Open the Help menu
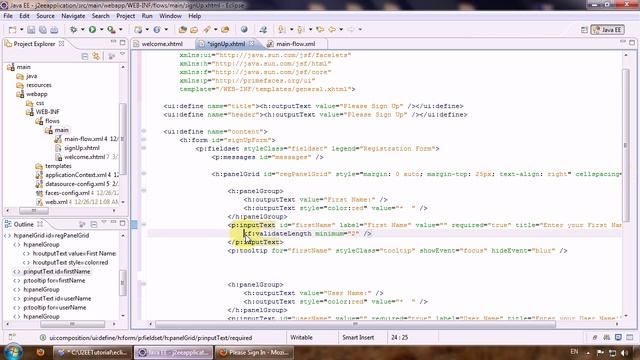 point(195,16)
